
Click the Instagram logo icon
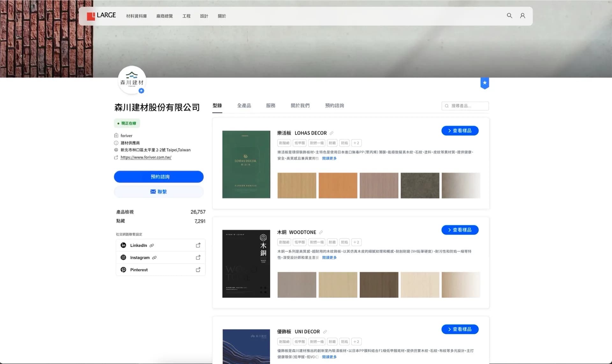click(123, 257)
